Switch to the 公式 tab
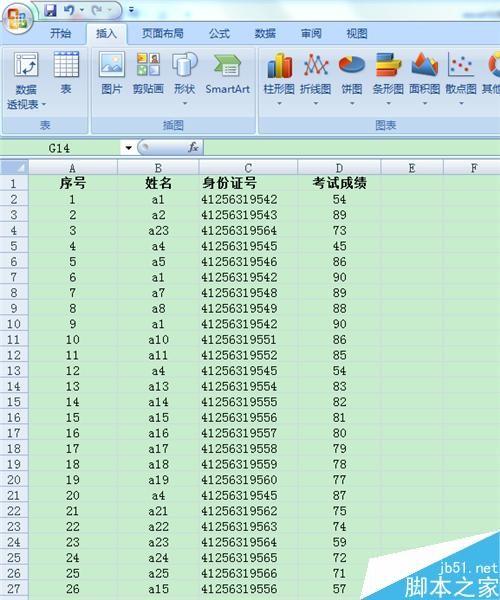Image resolution: width=500 pixels, height=600 pixels. (219, 34)
